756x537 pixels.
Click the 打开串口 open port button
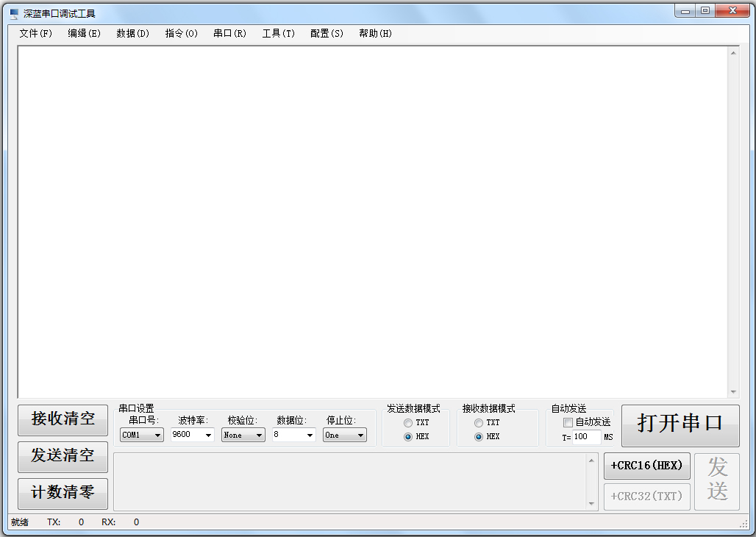[x=679, y=426]
